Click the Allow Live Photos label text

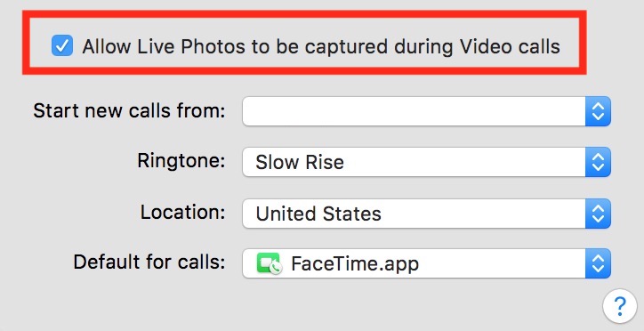321,47
